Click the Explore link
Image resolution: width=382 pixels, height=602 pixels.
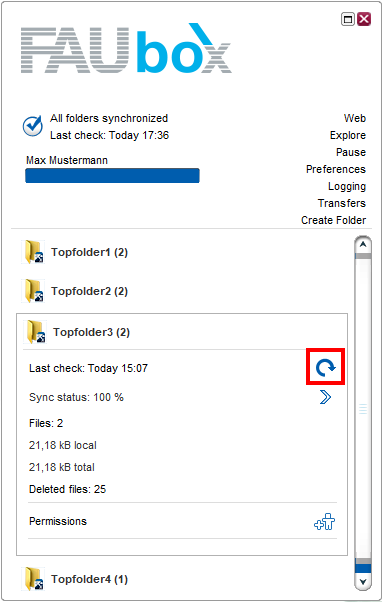point(348,135)
